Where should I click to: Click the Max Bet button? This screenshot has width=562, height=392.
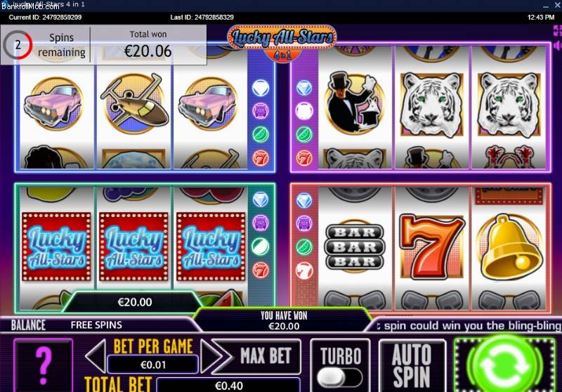point(266,356)
